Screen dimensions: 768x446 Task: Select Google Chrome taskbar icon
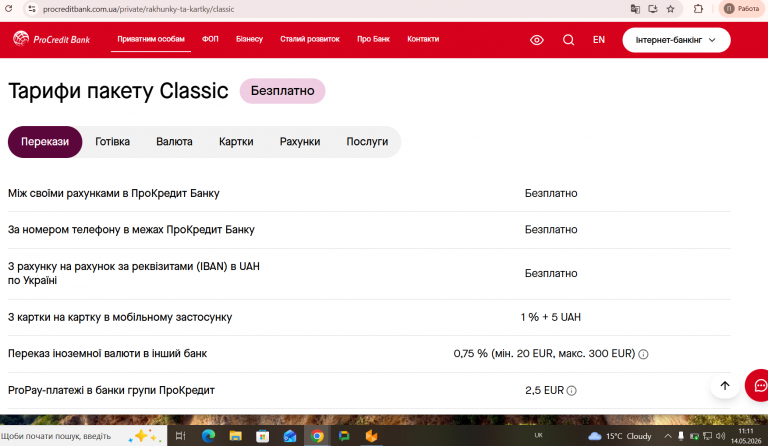coord(317,436)
